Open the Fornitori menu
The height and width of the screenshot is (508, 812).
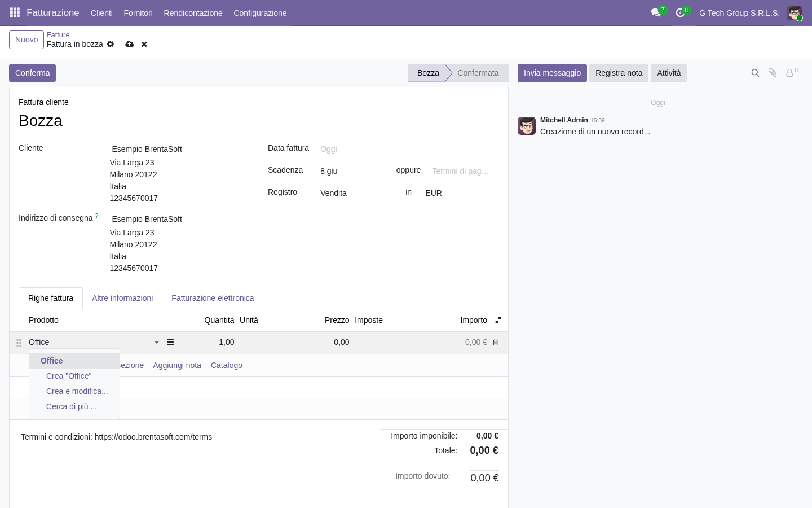pyautogui.click(x=138, y=13)
